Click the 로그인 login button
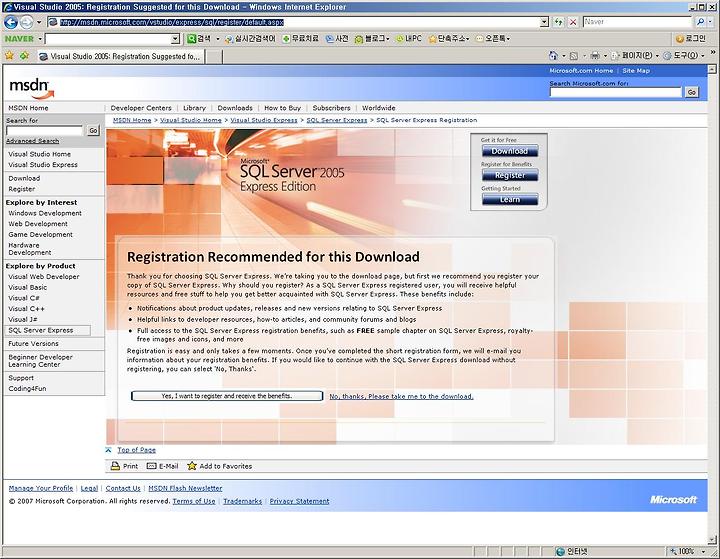This screenshot has width=720, height=559. point(691,39)
